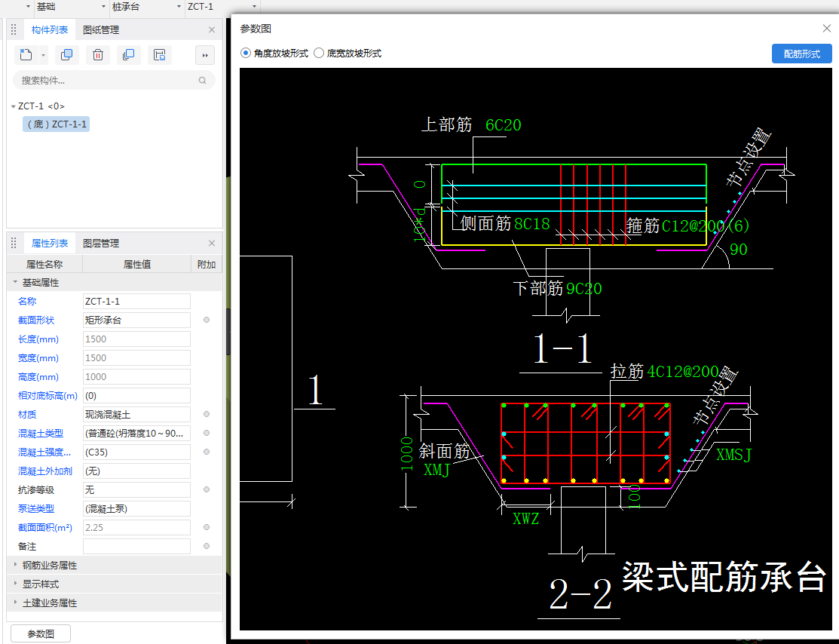Toggle attach checkbox for 抗渗等级
839x644 pixels.
207,489
